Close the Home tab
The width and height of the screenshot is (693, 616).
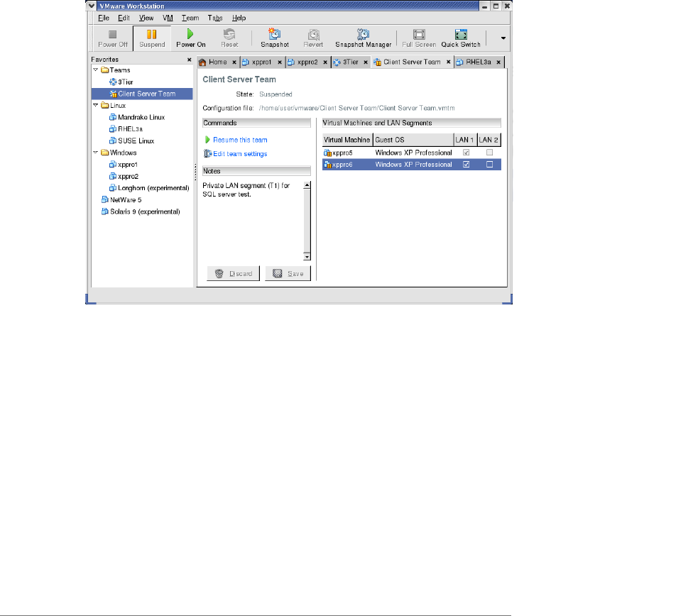point(234,62)
